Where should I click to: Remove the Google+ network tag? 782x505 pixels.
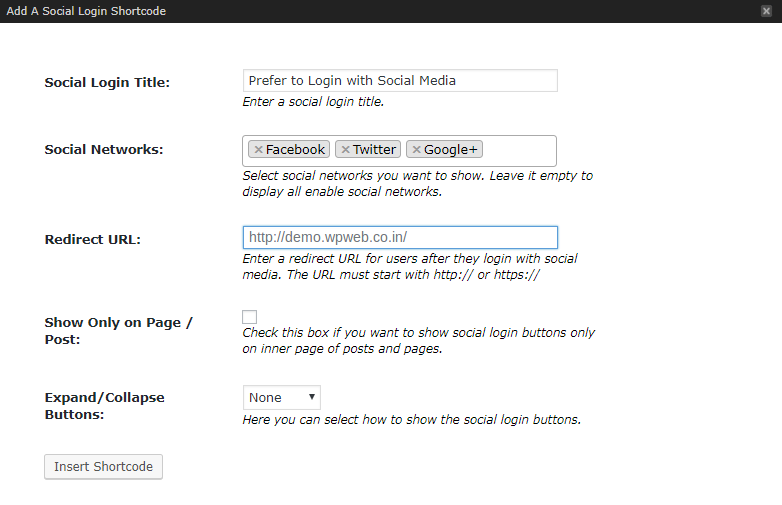tap(416, 150)
